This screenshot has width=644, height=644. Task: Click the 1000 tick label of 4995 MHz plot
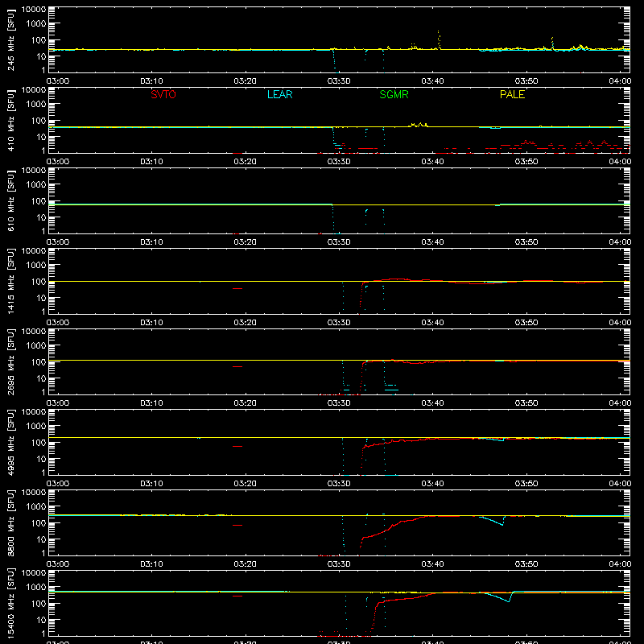(x=36, y=427)
